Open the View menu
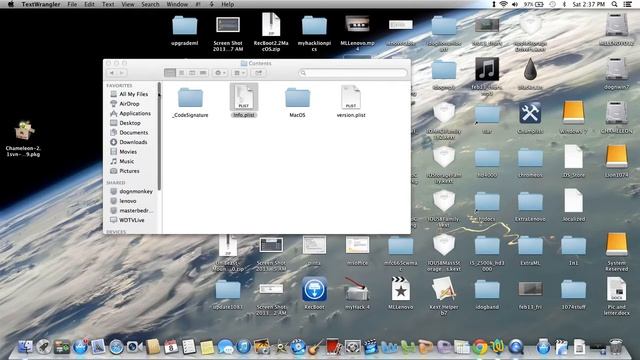Viewport: 640px width, 360px height. pos(128,4)
